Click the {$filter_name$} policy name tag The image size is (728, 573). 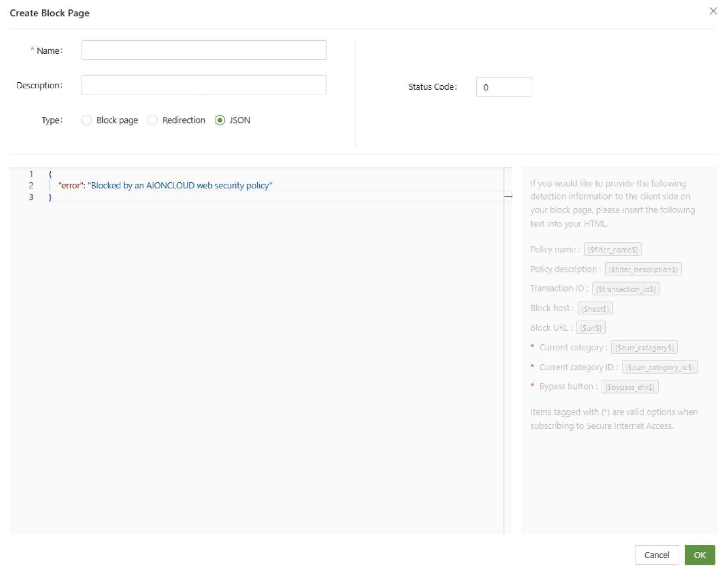click(612, 250)
